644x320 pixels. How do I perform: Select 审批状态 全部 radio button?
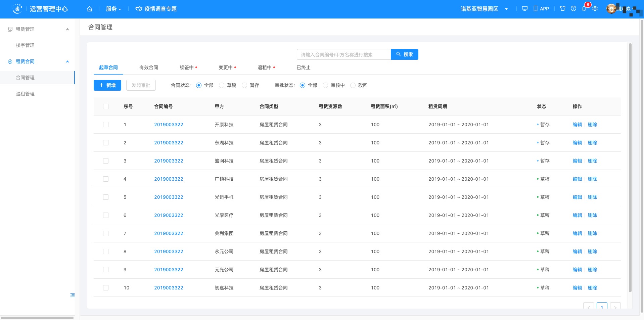click(303, 85)
